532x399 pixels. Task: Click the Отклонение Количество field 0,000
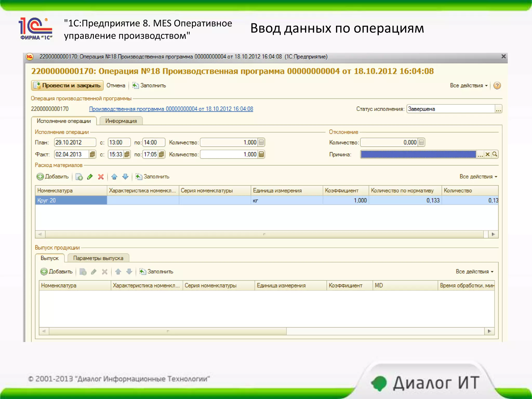tap(389, 142)
